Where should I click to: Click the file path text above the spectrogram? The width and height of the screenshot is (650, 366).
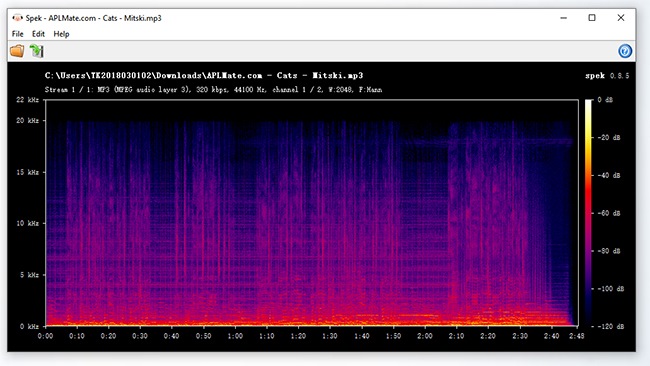tap(204, 75)
